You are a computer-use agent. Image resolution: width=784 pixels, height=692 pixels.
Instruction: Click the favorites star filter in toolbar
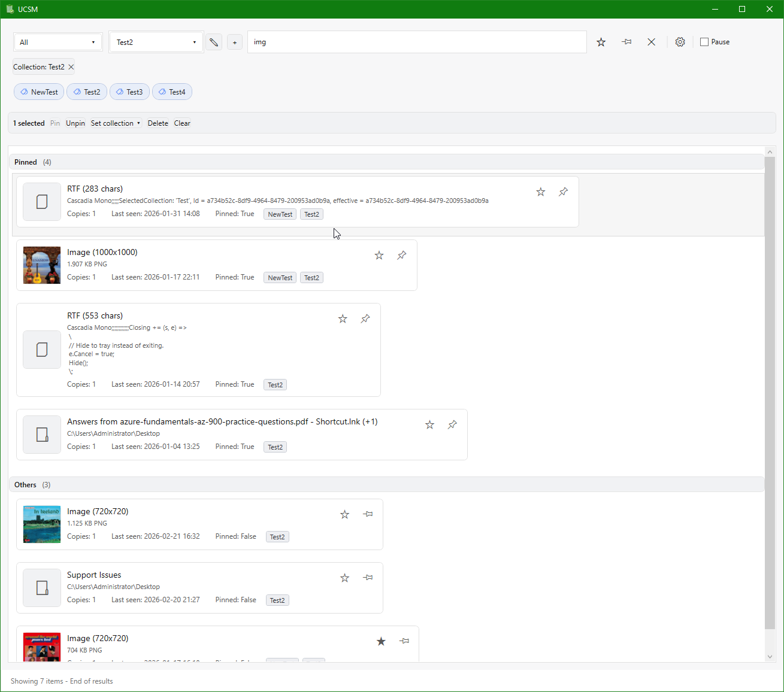[x=601, y=42]
